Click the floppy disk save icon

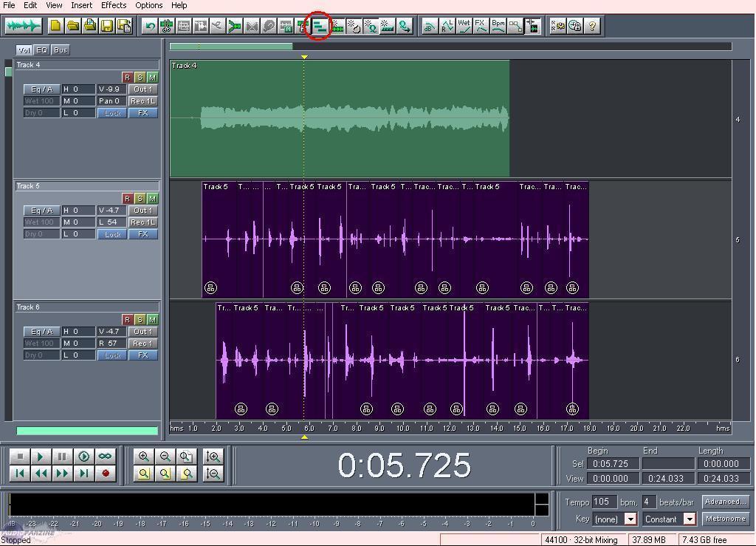click(107, 26)
